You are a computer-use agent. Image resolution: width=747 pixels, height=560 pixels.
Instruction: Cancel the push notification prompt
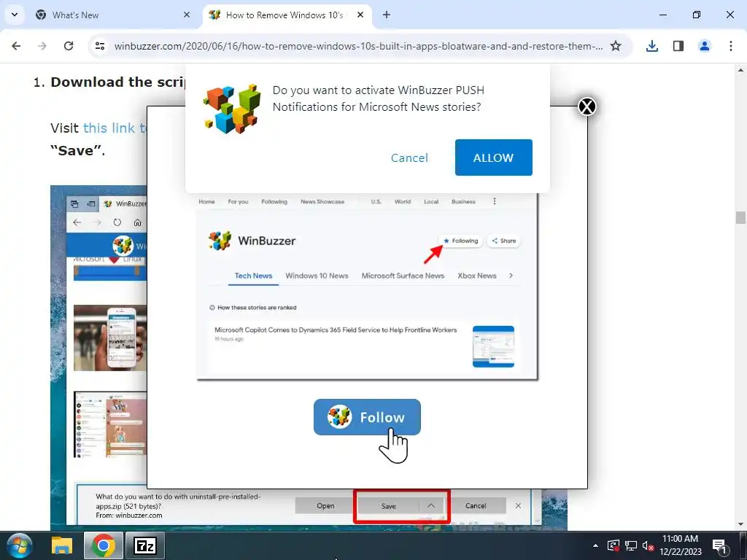pos(409,157)
